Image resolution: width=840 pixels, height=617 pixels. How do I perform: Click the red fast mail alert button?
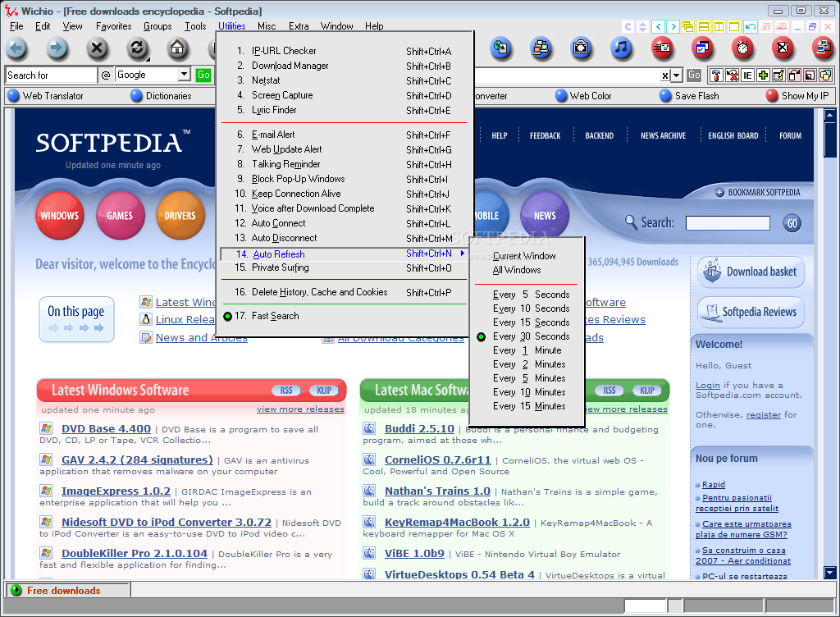click(x=663, y=48)
